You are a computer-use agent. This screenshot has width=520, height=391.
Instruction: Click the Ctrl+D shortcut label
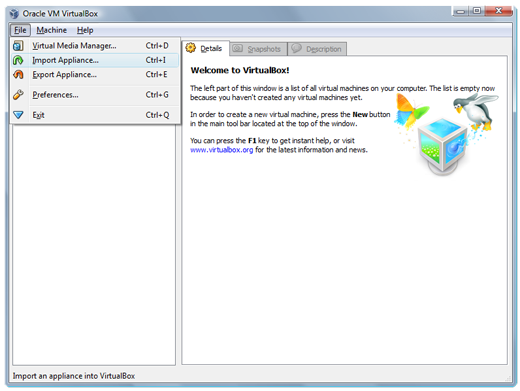[x=157, y=46]
